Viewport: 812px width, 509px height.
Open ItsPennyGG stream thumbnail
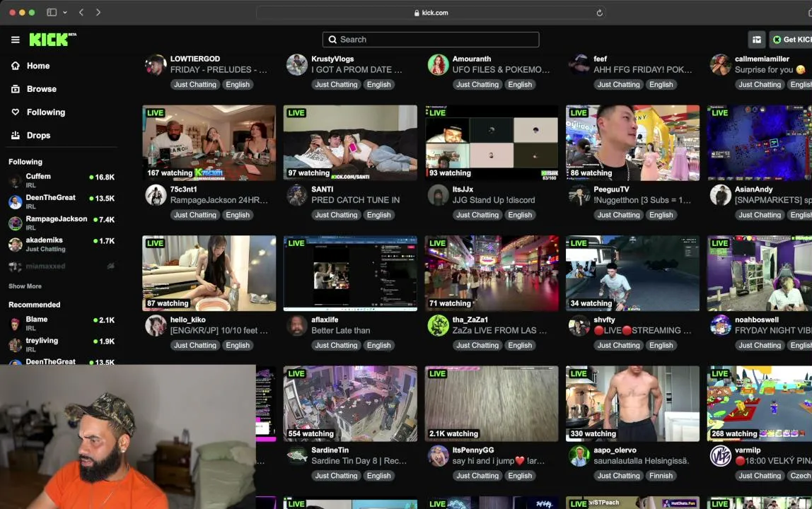pyautogui.click(x=492, y=404)
